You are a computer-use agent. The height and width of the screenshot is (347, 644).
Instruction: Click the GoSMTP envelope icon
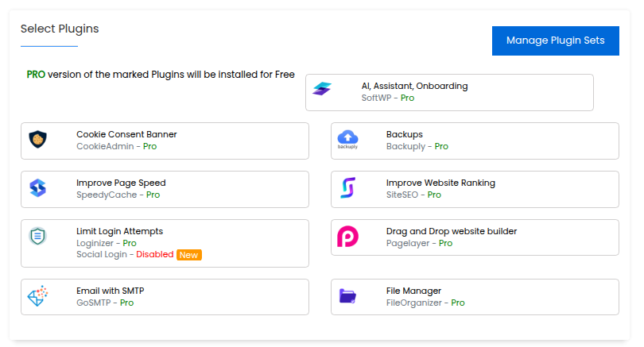click(38, 295)
